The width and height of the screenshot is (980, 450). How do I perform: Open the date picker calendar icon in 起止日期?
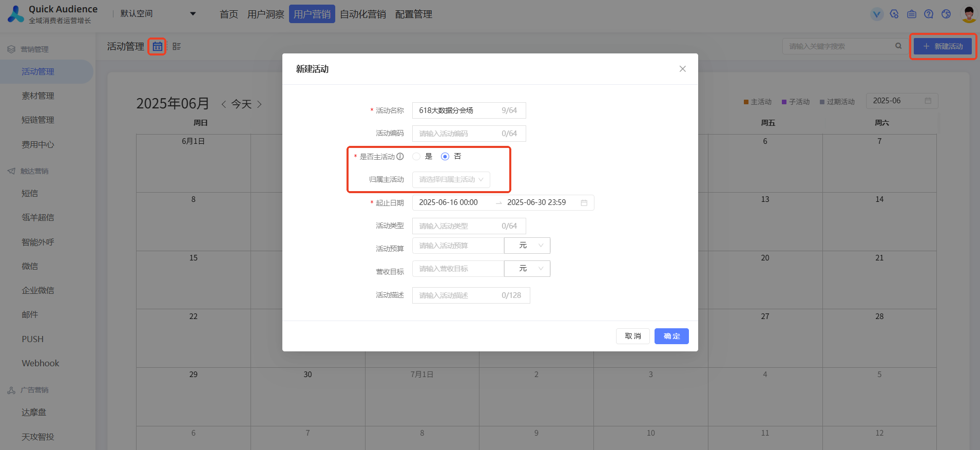[584, 203]
